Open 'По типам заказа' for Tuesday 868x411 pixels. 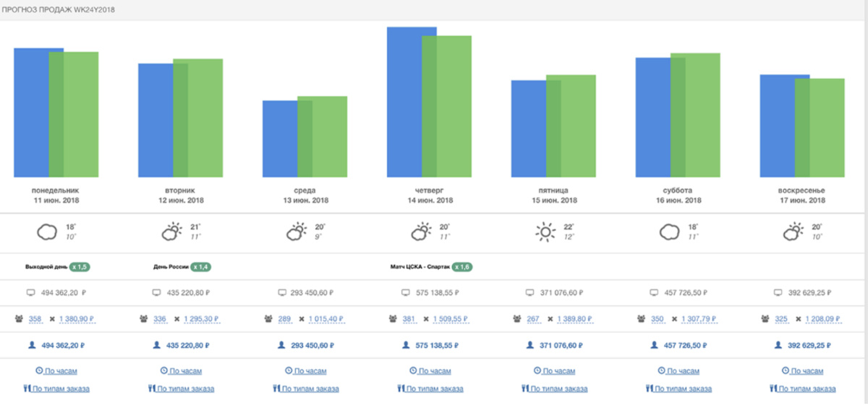(181, 389)
